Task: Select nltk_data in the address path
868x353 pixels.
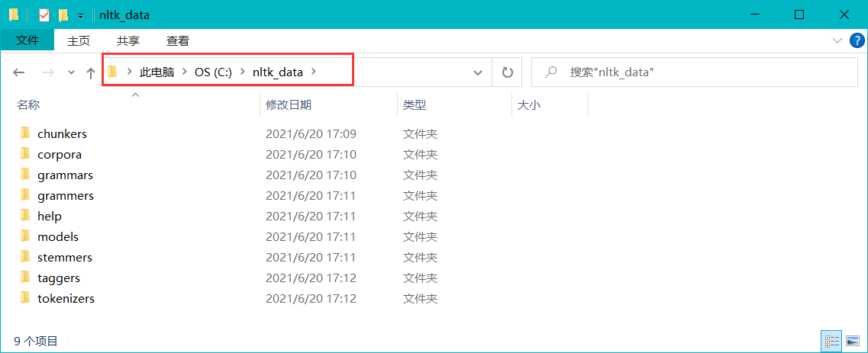Action: pyautogui.click(x=278, y=72)
